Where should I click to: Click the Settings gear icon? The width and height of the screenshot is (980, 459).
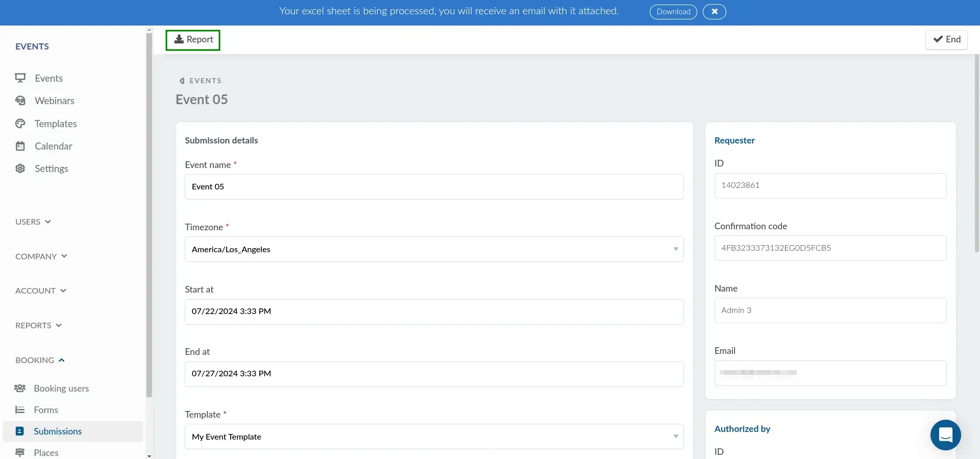(x=20, y=168)
